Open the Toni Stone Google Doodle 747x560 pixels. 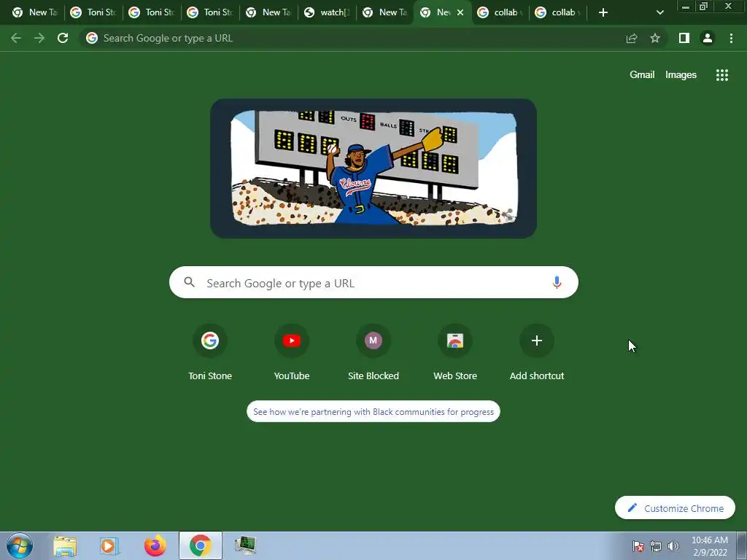pos(373,168)
